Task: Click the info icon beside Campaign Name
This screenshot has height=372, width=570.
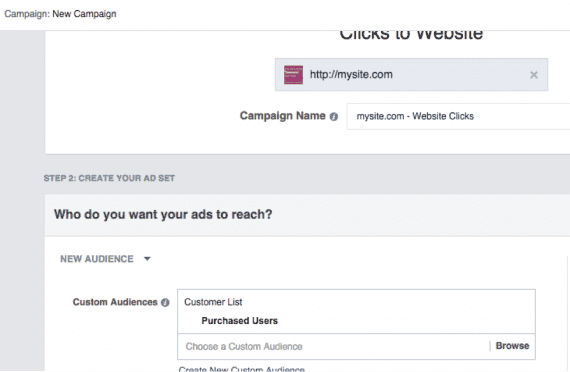Action: 334,116
